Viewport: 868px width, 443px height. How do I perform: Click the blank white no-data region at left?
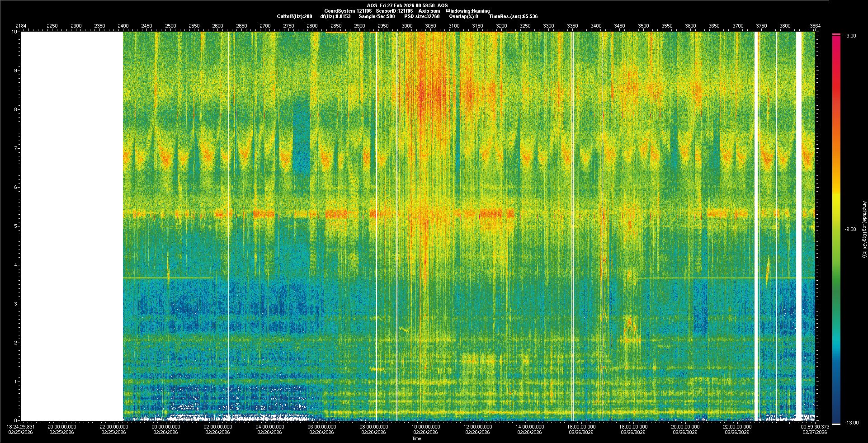point(71,226)
